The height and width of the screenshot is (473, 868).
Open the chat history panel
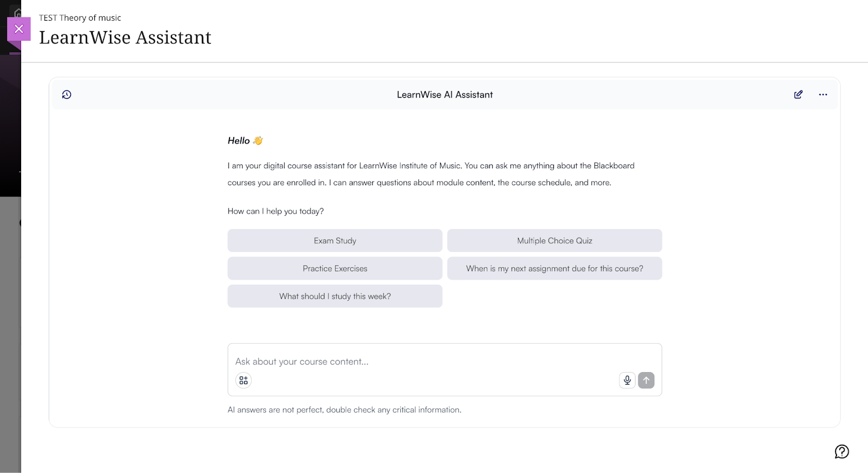[x=67, y=94]
